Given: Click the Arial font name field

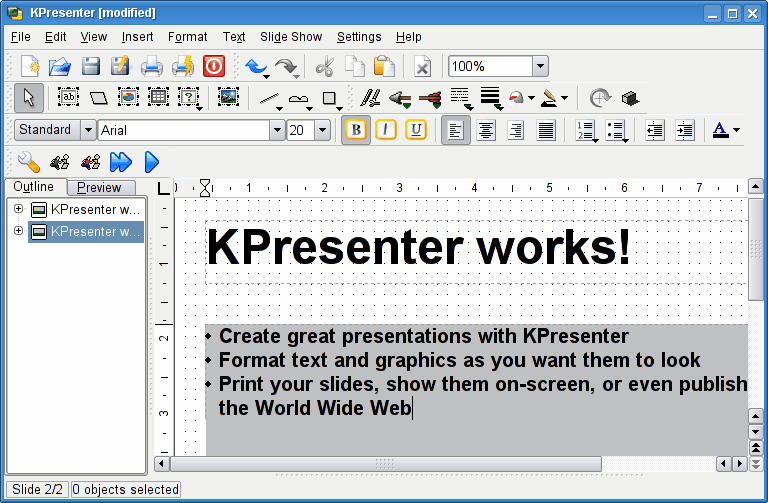Looking at the screenshot, I should (x=183, y=130).
